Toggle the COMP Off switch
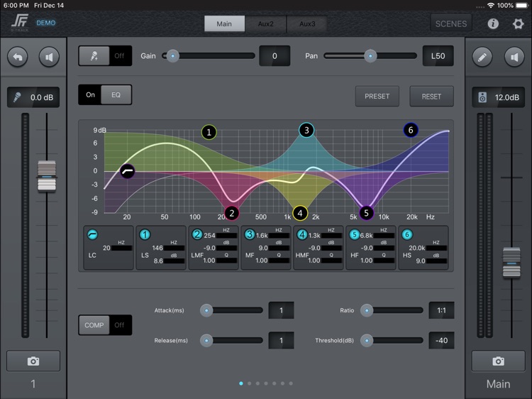This screenshot has height=399, width=532. click(x=105, y=325)
